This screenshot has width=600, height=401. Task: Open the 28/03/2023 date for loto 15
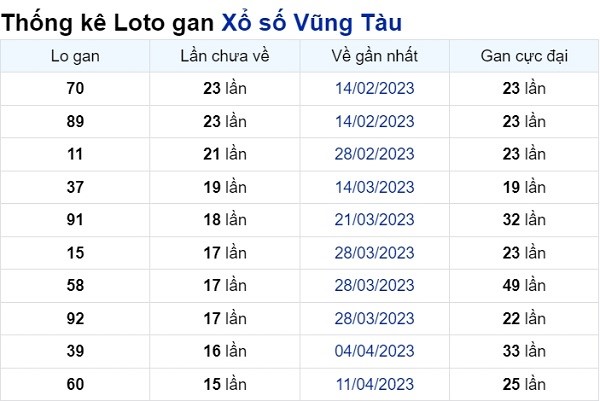point(375,253)
